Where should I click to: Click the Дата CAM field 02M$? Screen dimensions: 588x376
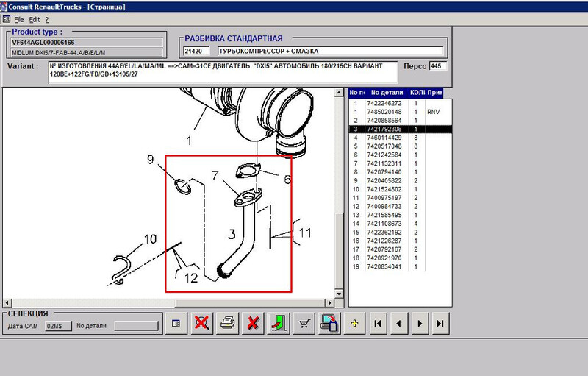coord(58,326)
